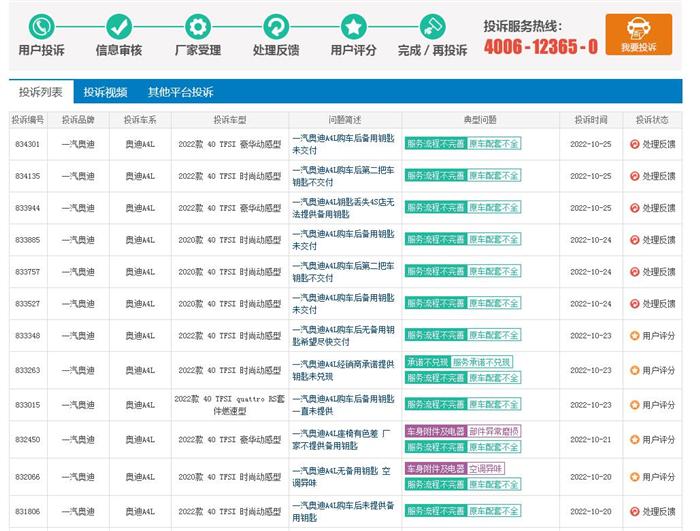700x531 pixels.
Task: Click the status icon in row 833527
Action: tap(634, 304)
